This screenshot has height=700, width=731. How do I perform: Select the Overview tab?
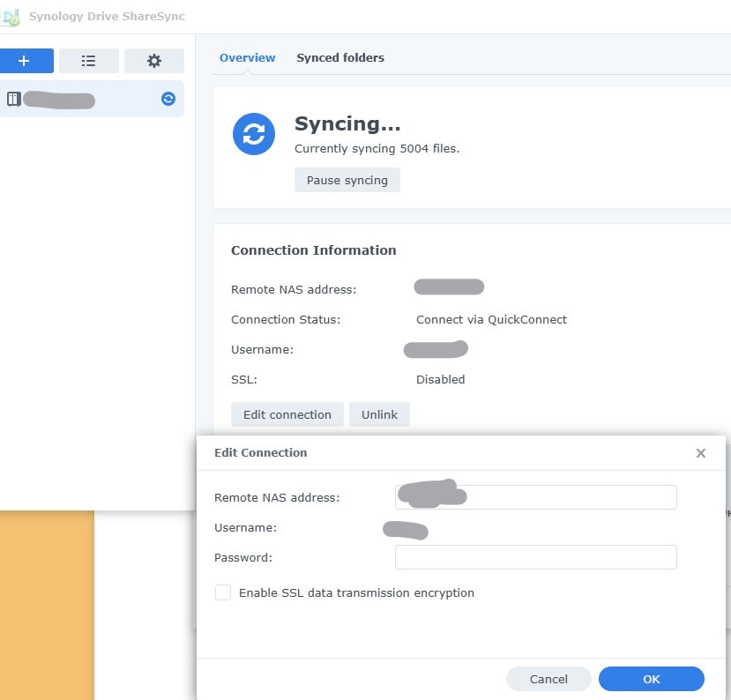247,57
